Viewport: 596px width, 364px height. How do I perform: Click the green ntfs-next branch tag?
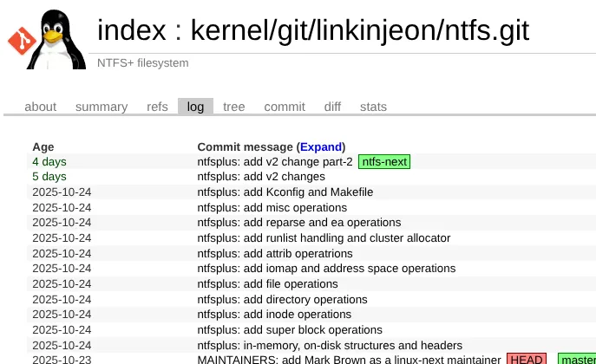coord(384,162)
